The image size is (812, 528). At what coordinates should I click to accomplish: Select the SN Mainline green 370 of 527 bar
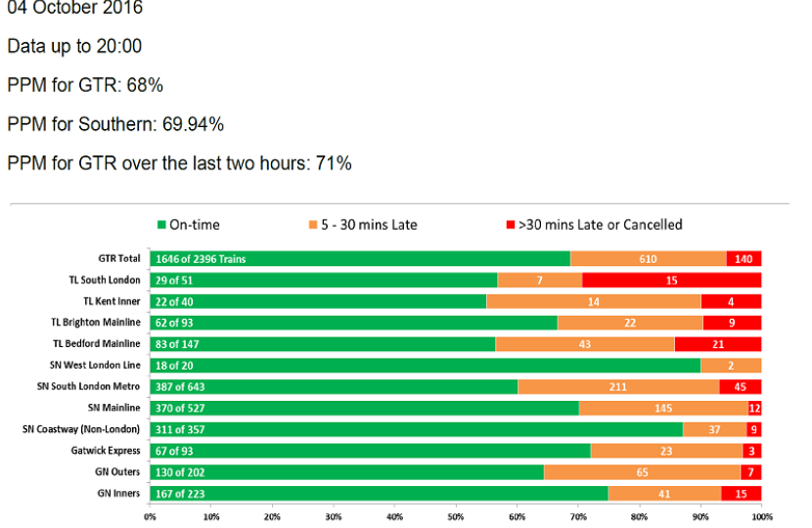(x=364, y=408)
